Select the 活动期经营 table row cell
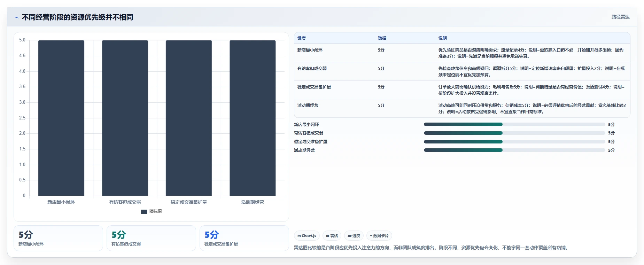644x265 pixels. coord(308,106)
